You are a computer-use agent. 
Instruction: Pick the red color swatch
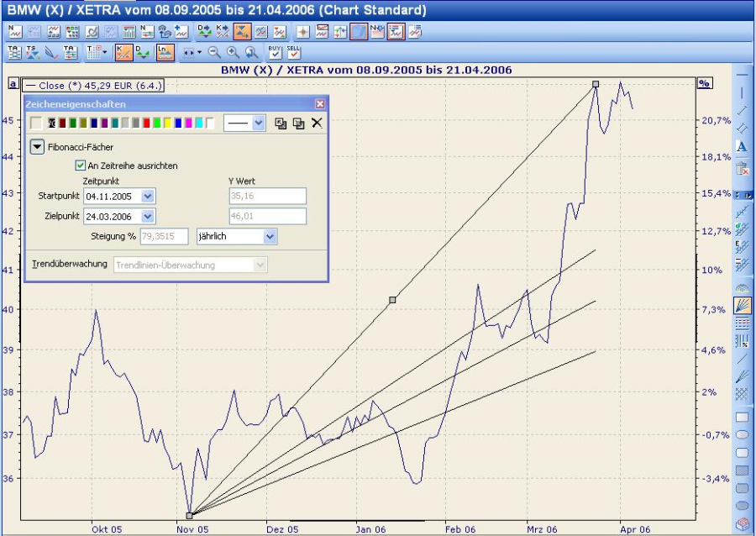[146, 123]
